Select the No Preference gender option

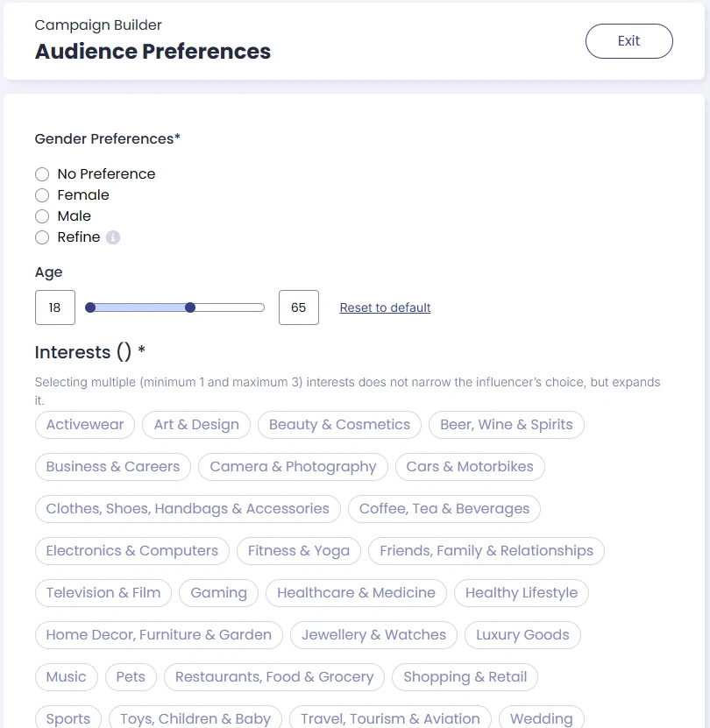[x=42, y=174]
